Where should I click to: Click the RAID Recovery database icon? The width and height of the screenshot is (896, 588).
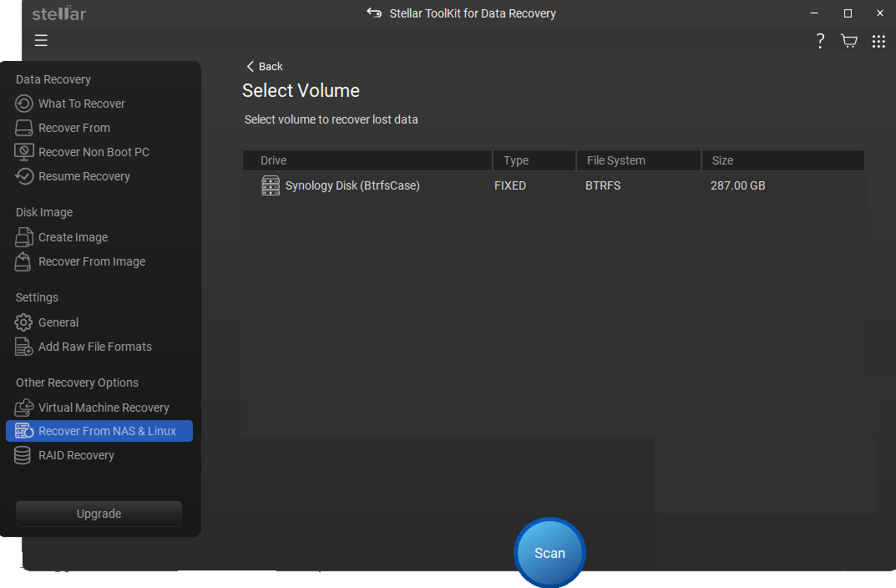point(24,455)
